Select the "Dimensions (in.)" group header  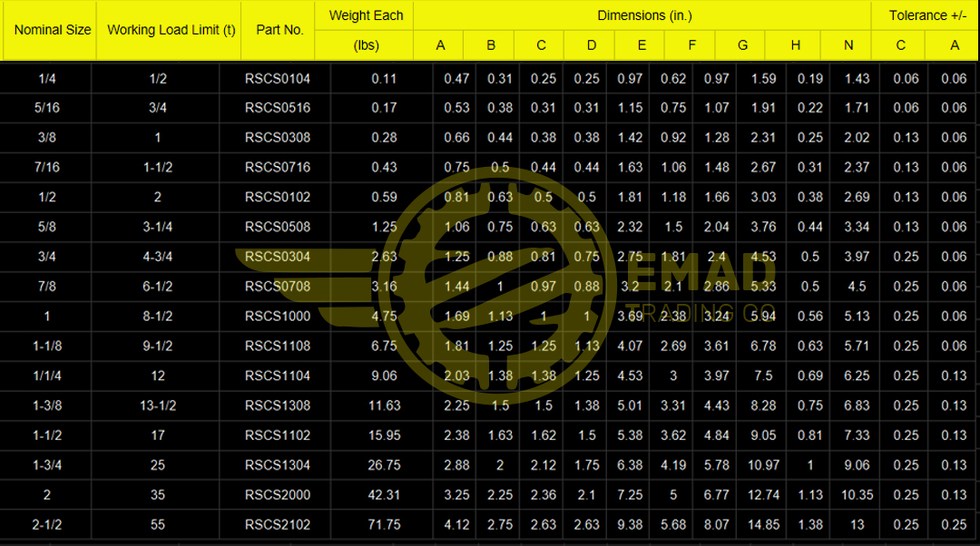(x=644, y=15)
